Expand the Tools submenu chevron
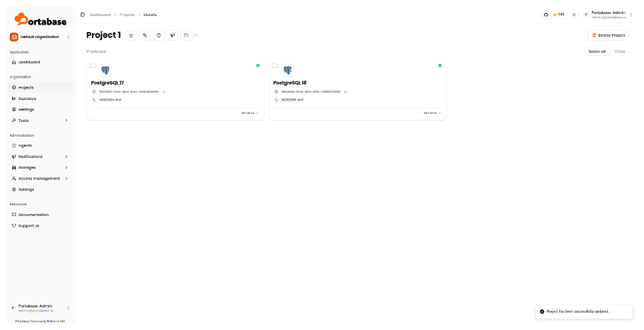This screenshot has height=330, width=644. (67, 121)
